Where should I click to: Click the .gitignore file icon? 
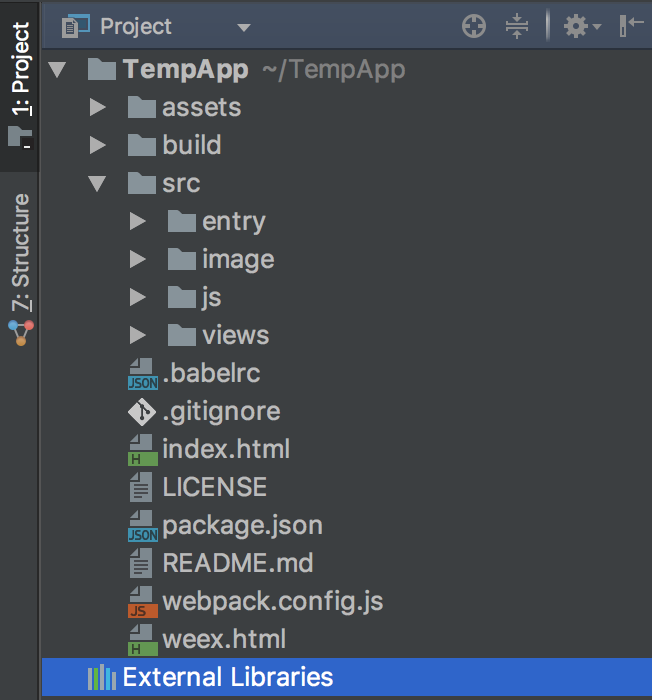[x=142, y=411]
